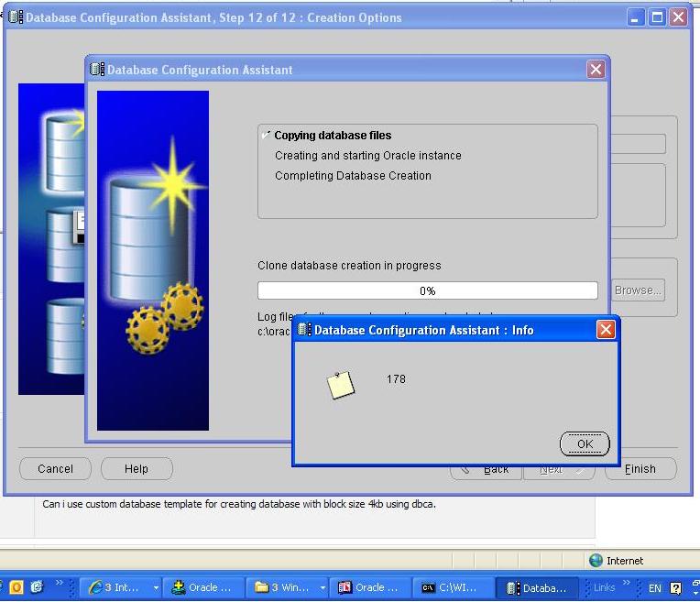Click the Outlook quick launch icon

pyautogui.click(x=16, y=588)
